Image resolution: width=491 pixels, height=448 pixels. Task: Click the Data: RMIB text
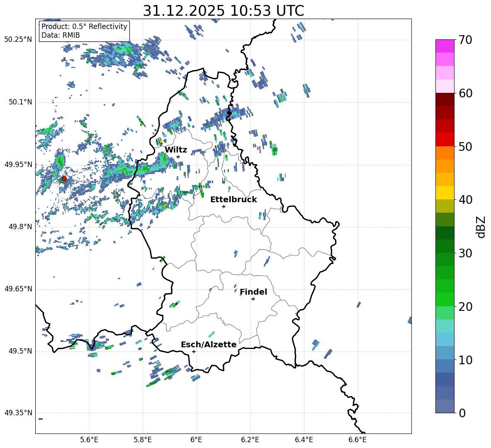(x=61, y=35)
